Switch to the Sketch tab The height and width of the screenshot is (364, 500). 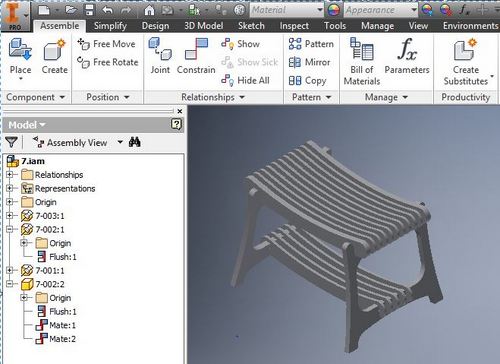point(251,26)
